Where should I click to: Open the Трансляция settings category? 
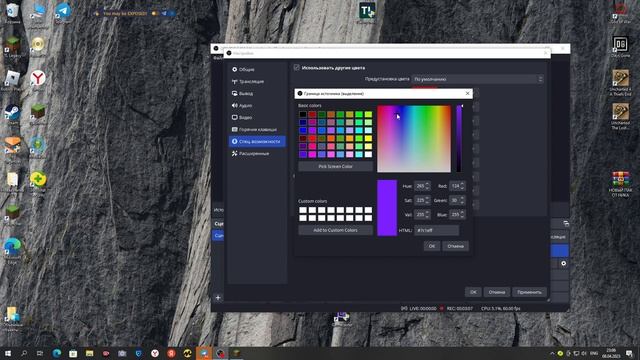click(257, 82)
